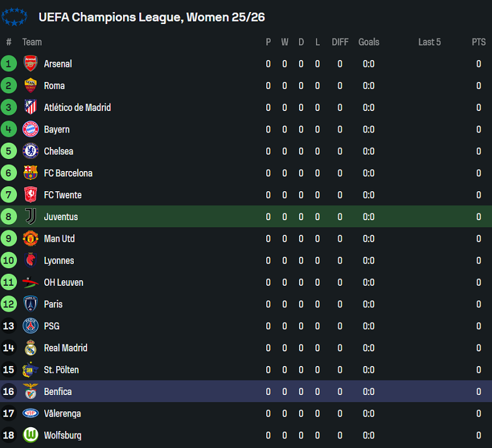Click the Last 5 column header
Image resolution: width=492 pixels, height=448 pixels.
coord(430,42)
